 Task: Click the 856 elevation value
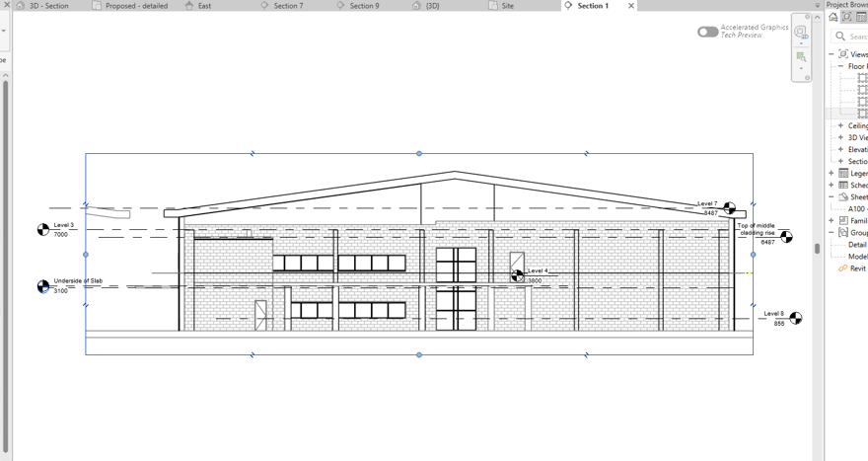779,324
